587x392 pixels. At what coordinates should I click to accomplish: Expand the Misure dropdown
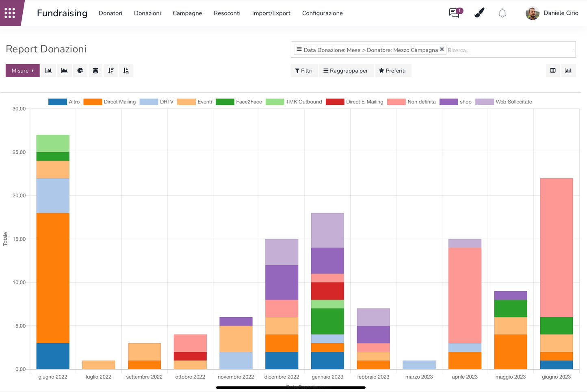coord(23,71)
